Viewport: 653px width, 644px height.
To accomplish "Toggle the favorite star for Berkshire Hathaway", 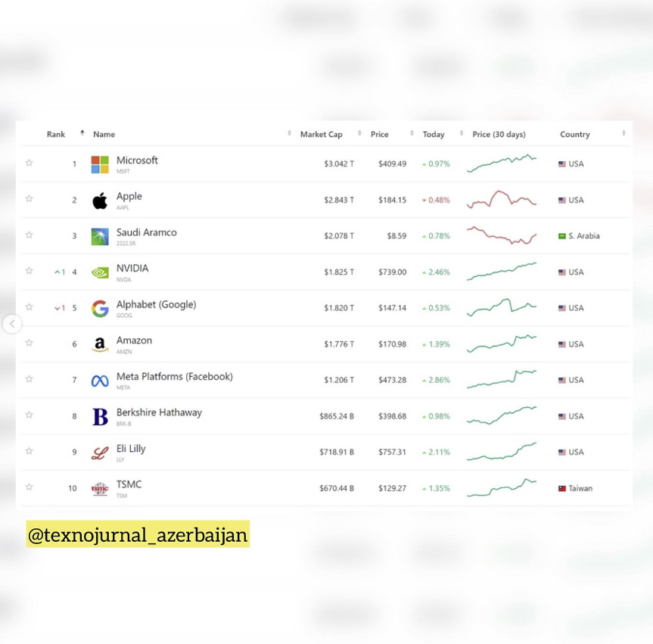I will coord(30,415).
